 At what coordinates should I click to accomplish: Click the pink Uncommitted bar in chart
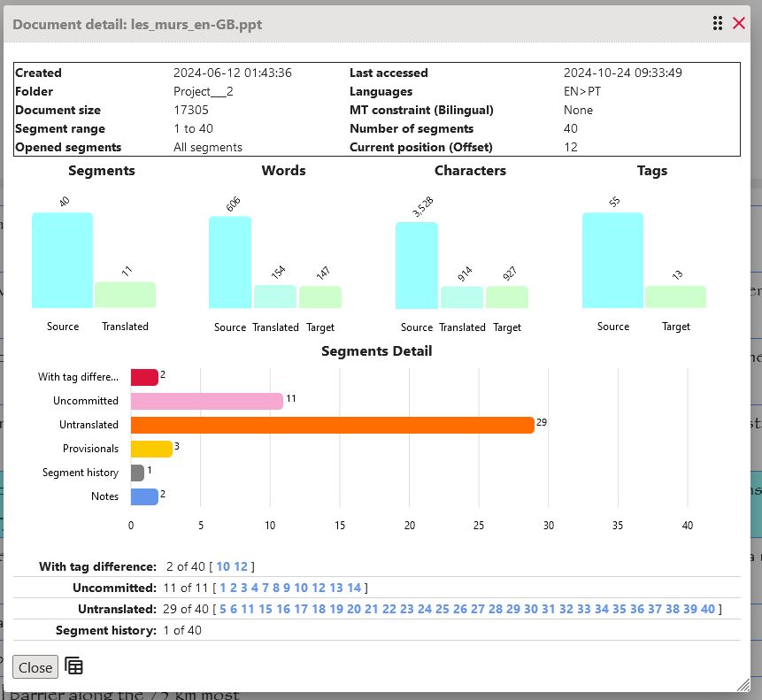207,401
